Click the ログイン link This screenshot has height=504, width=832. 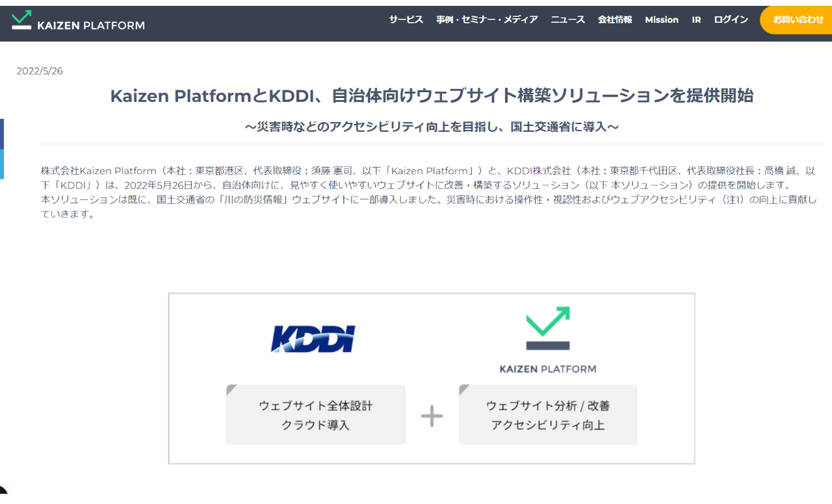pos(731,19)
